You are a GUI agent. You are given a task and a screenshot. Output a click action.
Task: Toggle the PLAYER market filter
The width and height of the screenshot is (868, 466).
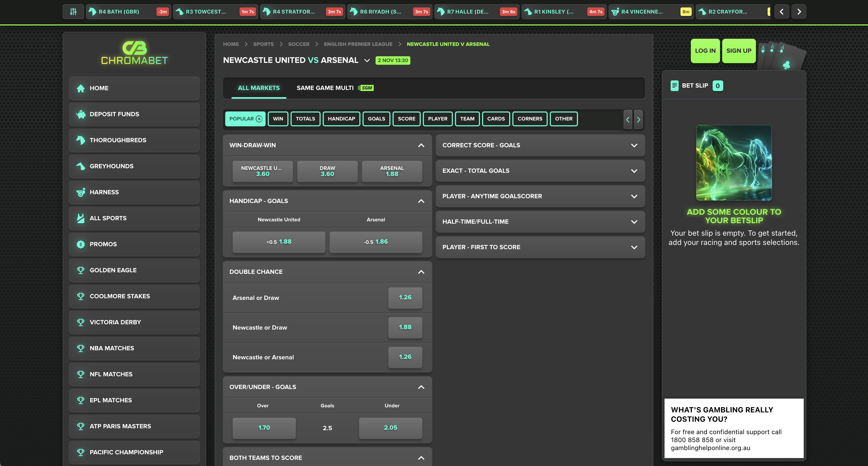point(438,119)
